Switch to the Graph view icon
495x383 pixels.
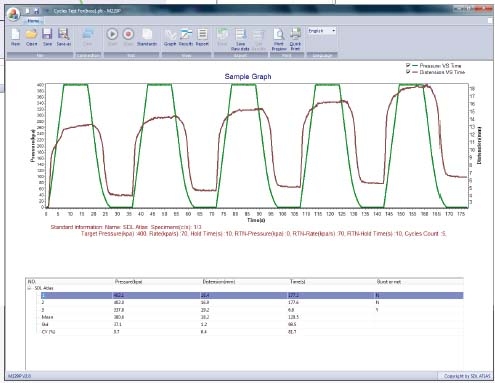tap(170, 37)
